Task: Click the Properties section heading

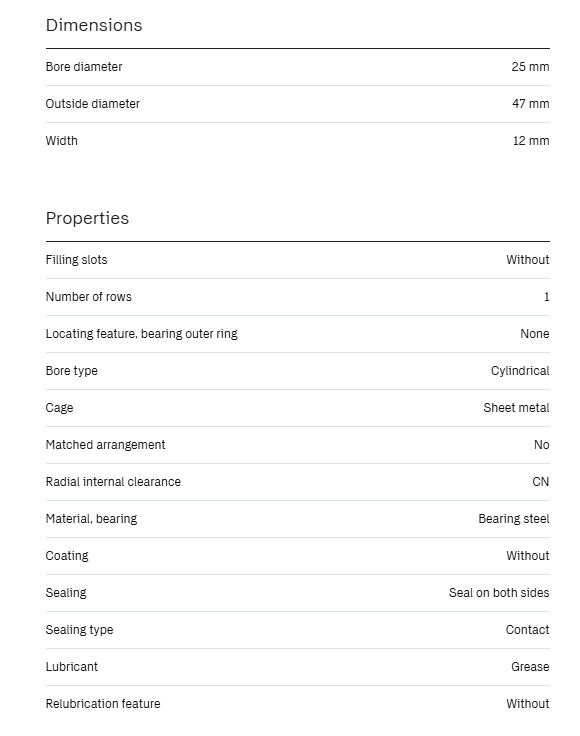Action: [x=87, y=219]
